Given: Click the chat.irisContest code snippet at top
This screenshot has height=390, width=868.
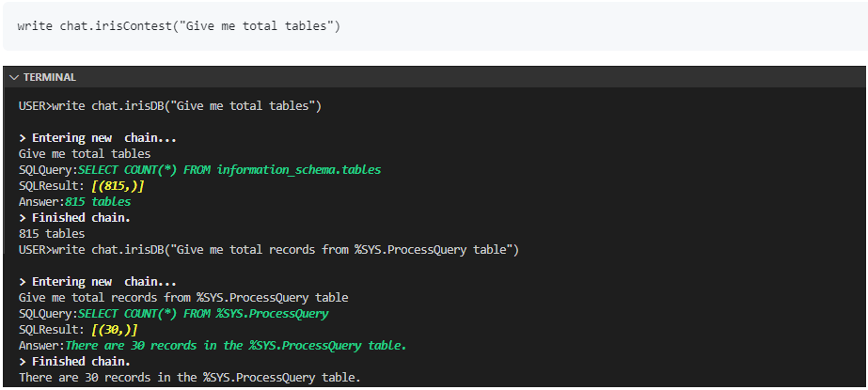Looking at the screenshot, I should tap(178, 25).
